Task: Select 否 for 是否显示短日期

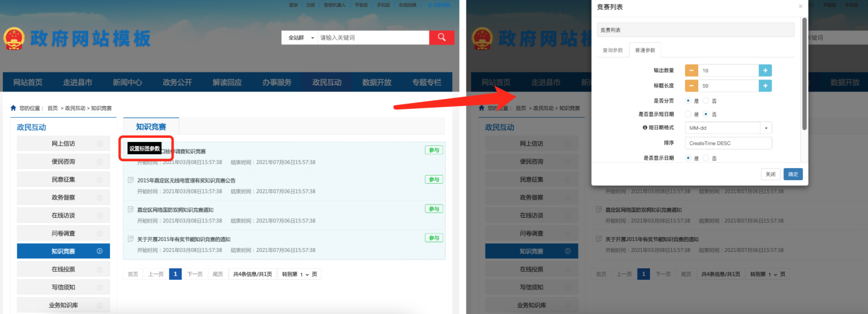Action: (x=706, y=114)
